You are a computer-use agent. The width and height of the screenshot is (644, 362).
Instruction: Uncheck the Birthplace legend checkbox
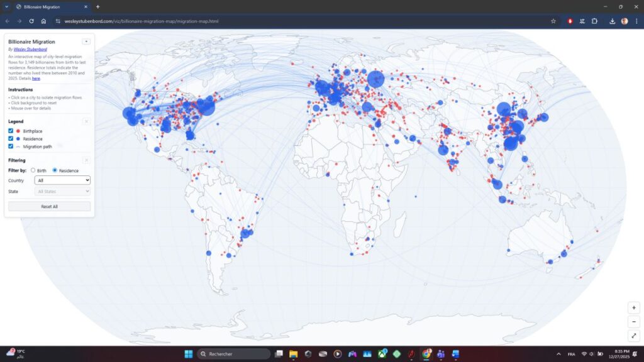point(11,131)
